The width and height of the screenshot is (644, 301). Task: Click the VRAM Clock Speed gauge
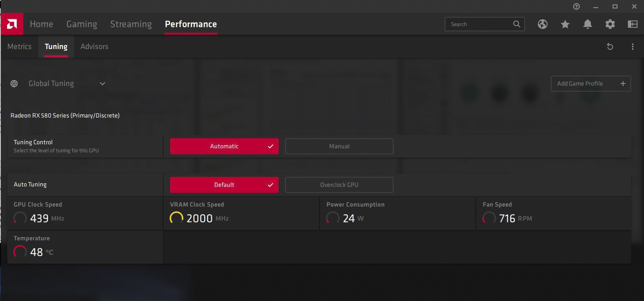pyautogui.click(x=176, y=218)
